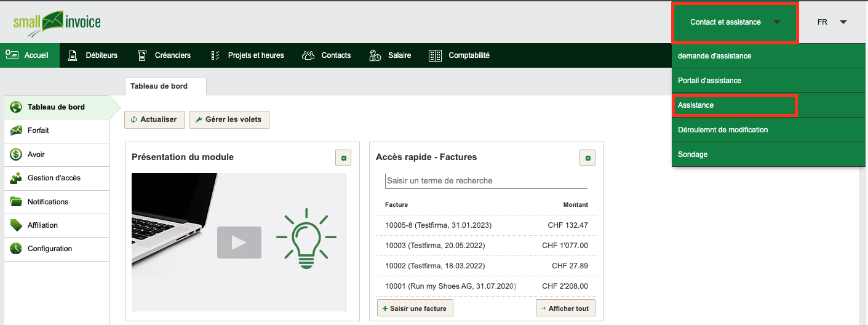Open the Contacts menu
868x325 pixels.
pos(327,55)
